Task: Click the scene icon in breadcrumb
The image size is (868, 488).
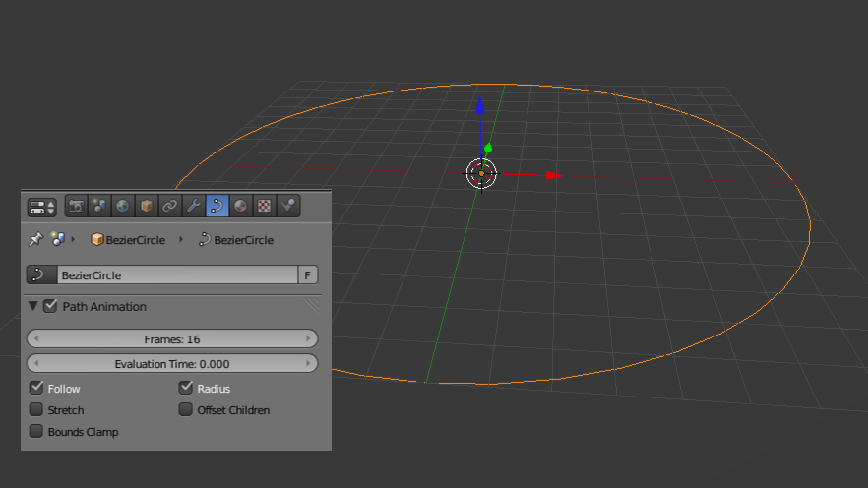Action: click(57, 239)
